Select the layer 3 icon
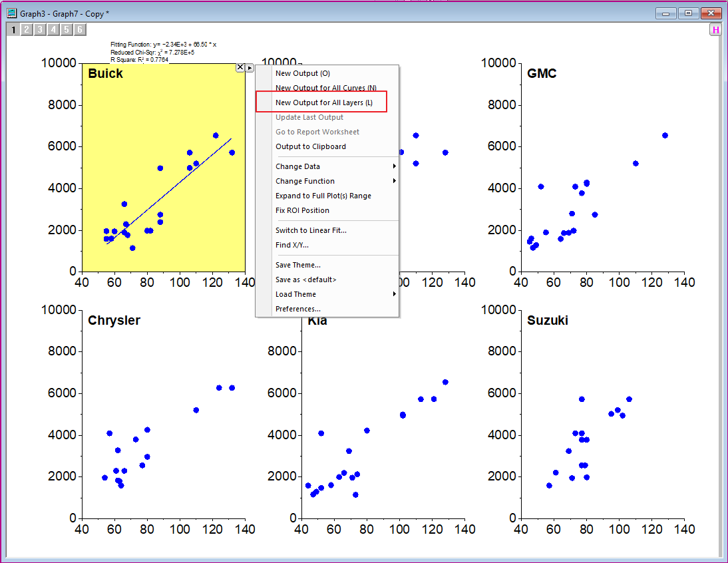This screenshot has height=563, width=728. [x=40, y=30]
